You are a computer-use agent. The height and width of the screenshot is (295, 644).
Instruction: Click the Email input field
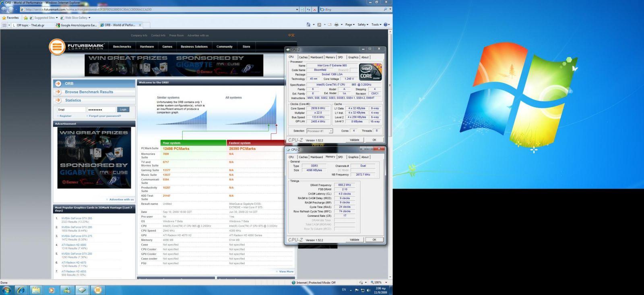[71, 110]
